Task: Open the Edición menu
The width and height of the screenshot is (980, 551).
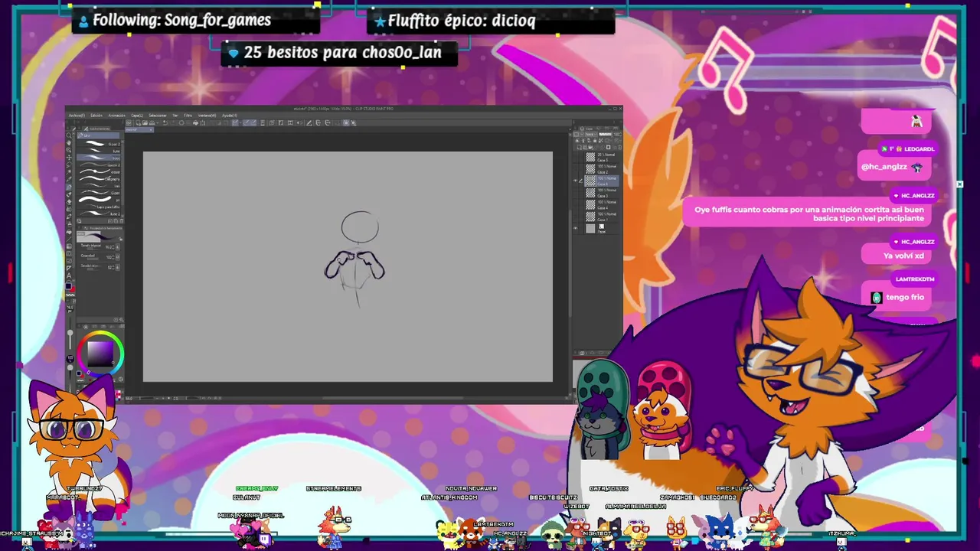Action: coord(96,116)
